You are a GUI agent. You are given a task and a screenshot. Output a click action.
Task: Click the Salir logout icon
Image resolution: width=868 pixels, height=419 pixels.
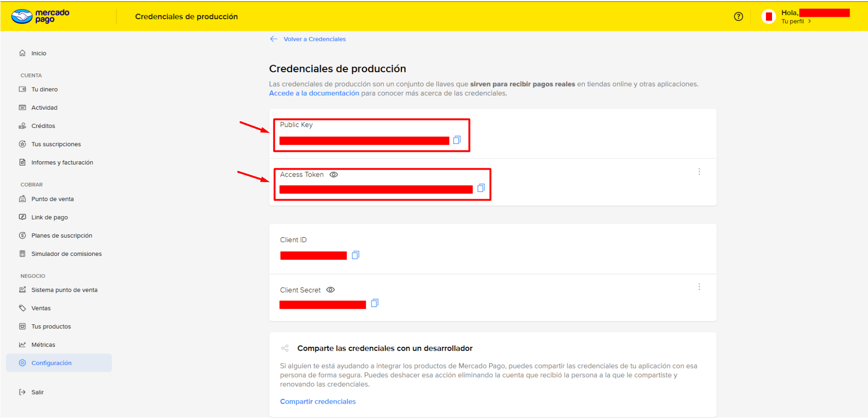coord(22,392)
